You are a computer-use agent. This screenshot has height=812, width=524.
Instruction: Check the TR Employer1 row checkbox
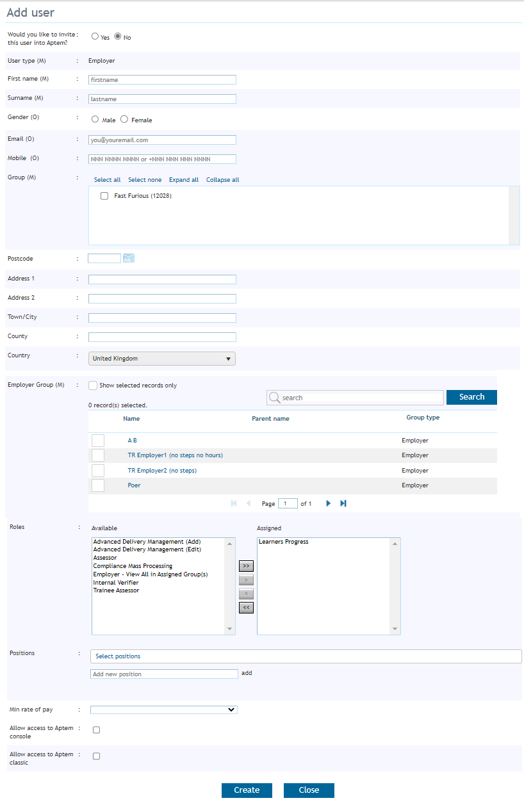tap(98, 455)
